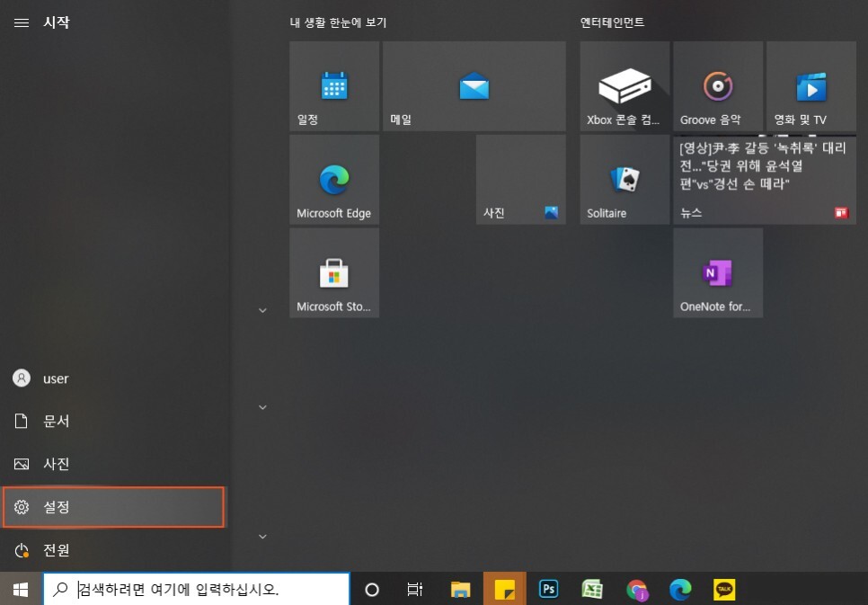The width and height of the screenshot is (868, 605).
Task: Open File Explorer from the taskbar
Action: pyautogui.click(x=461, y=590)
